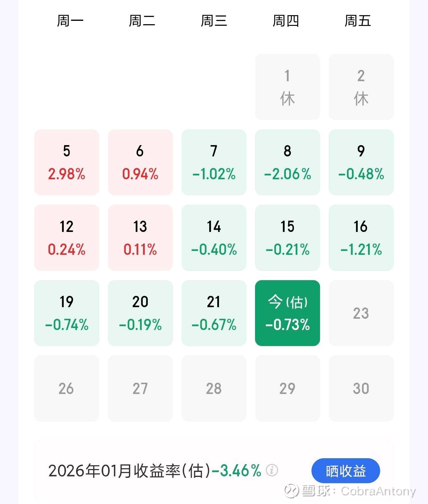This screenshot has height=504, width=428.
Task: Select the grayed January 23 cell
Action: coord(361,313)
